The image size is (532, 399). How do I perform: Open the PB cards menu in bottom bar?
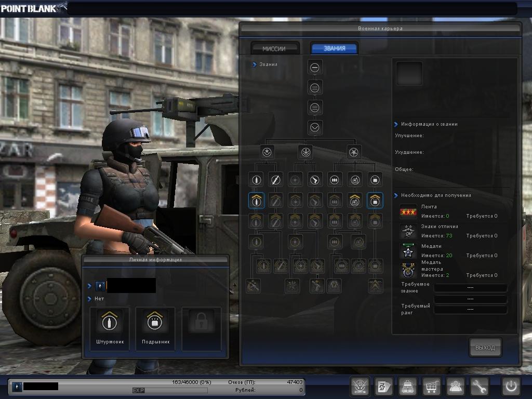click(384, 386)
